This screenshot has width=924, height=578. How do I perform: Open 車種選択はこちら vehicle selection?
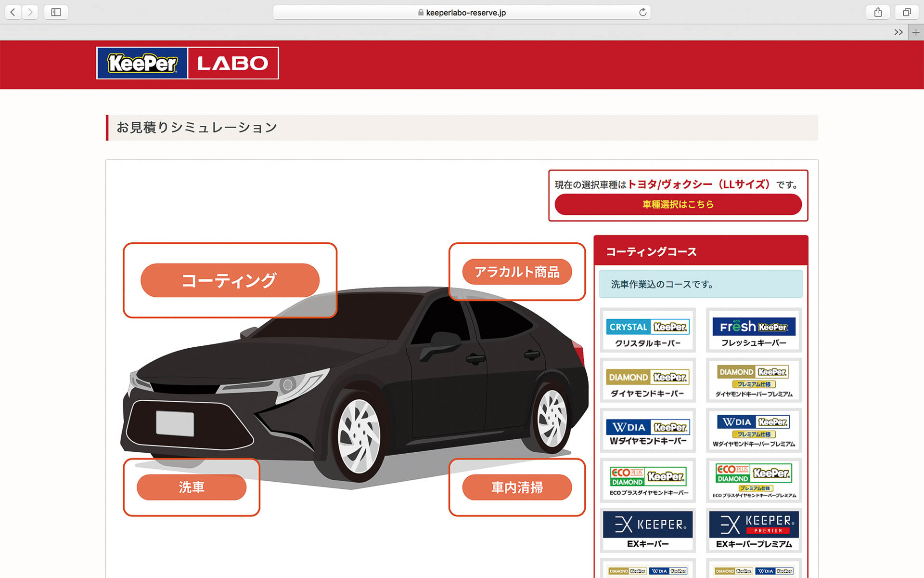click(677, 204)
